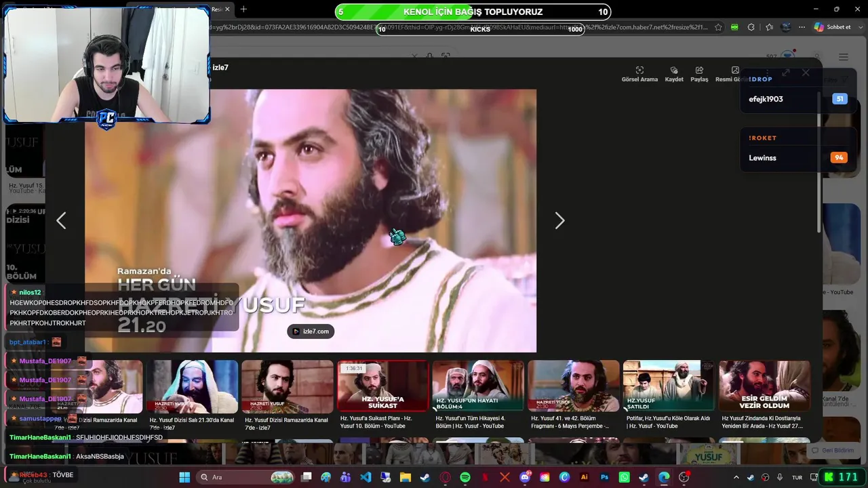Bookmark this page with the star icon
The width and height of the screenshot is (868, 488).
tap(718, 27)
